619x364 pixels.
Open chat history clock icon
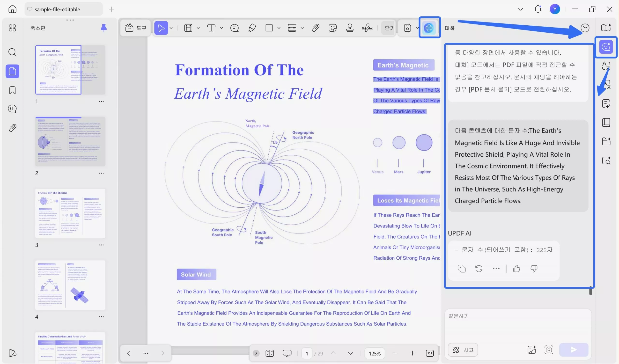click(x=585, y=28)
